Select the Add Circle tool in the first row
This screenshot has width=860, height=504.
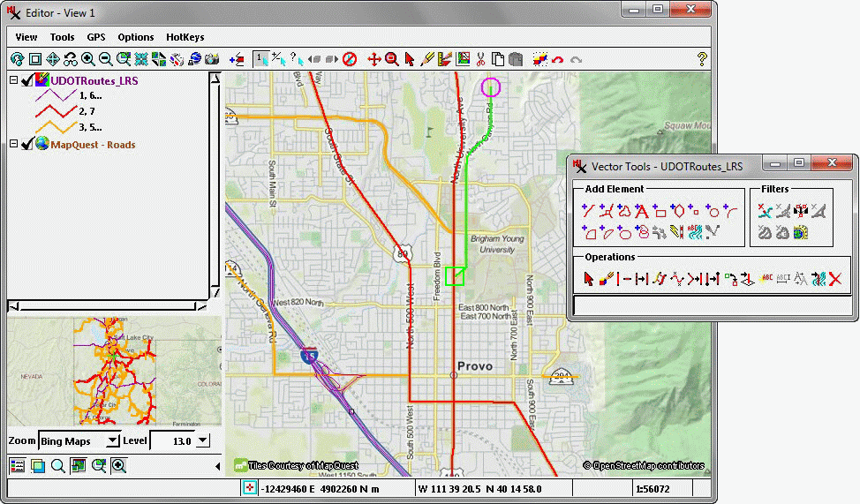tap(712, 211)
